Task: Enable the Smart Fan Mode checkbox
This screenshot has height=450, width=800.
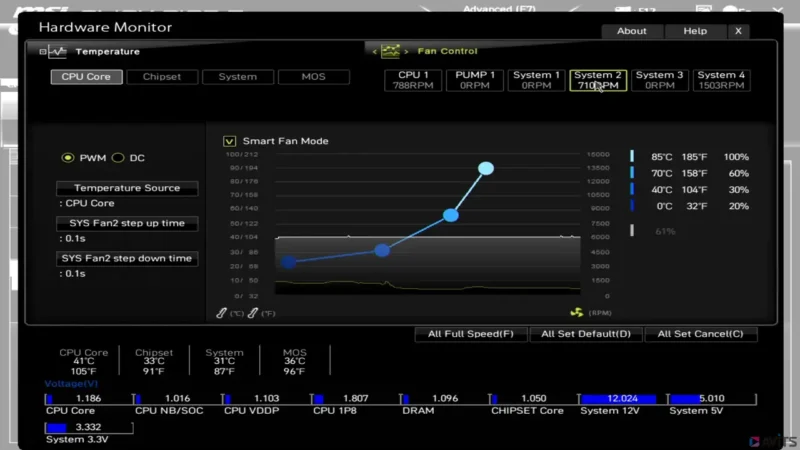Action: 230,141
